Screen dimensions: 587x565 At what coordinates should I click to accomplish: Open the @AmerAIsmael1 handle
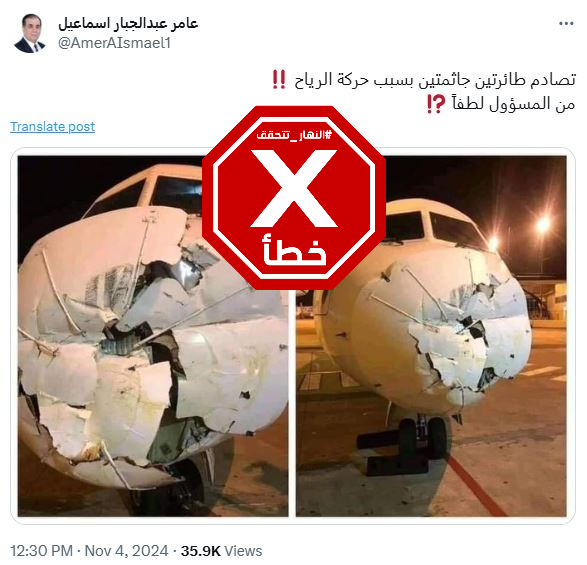click(x=115, y=43)
